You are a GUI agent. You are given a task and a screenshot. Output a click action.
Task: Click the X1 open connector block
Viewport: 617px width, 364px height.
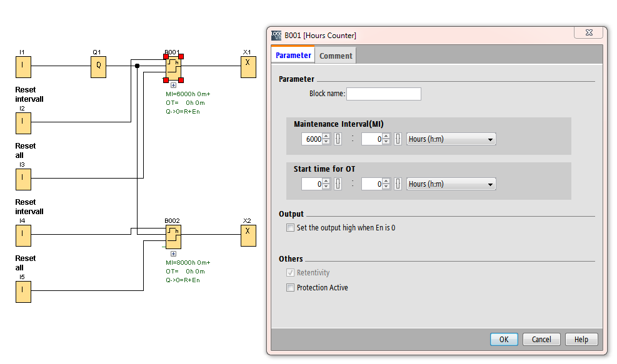[248, 66]
